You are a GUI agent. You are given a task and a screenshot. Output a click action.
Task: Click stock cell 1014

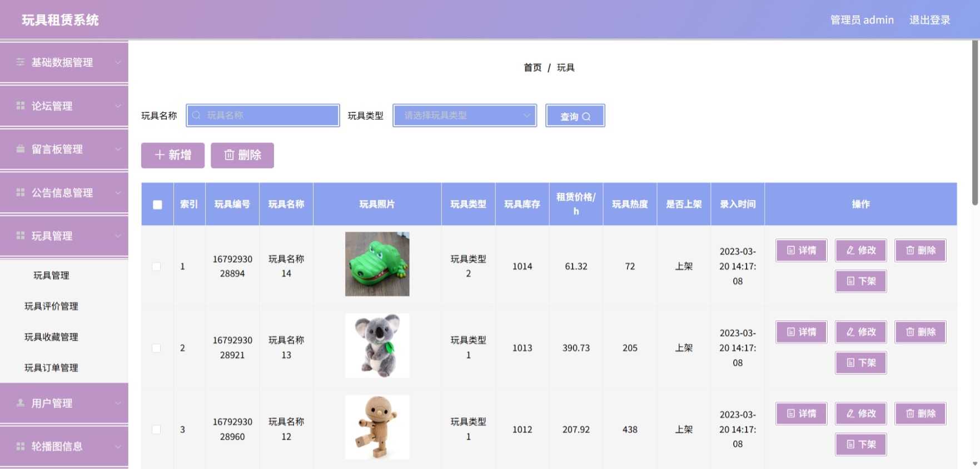pyautogui.click(x=522, y=266)
